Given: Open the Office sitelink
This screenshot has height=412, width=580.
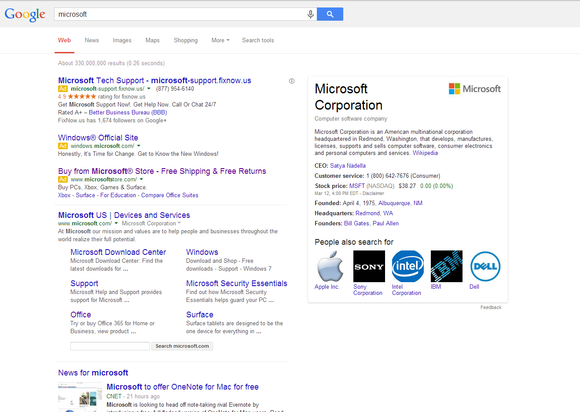Looking at the screenshot, I should click(x=81, y=315).
